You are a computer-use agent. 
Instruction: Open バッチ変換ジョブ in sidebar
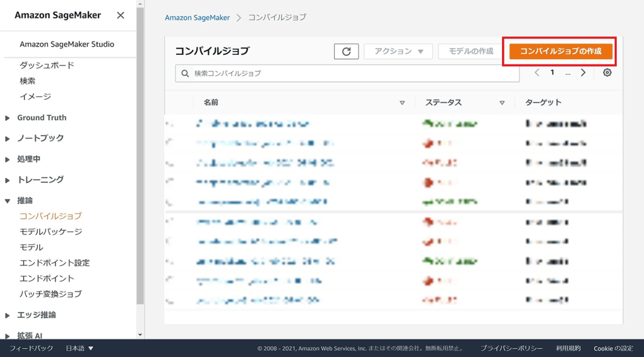click(50, 294)
